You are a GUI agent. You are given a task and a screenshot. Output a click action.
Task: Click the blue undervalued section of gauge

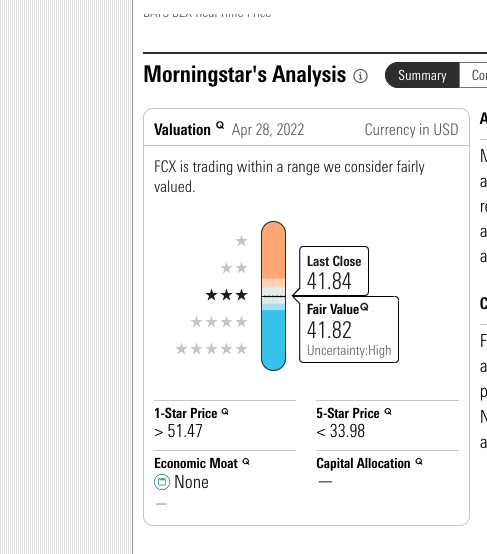pos(273,340)
